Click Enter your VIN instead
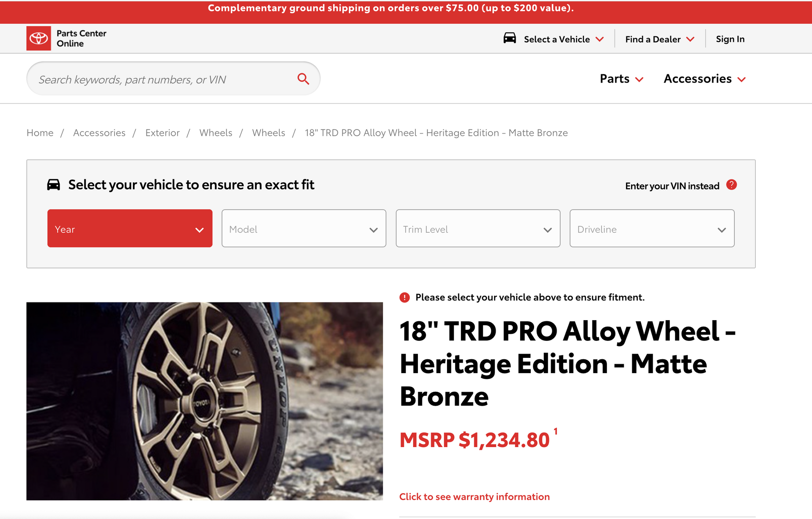The width and height of the screenshot is (812, 519). (672, 186)
